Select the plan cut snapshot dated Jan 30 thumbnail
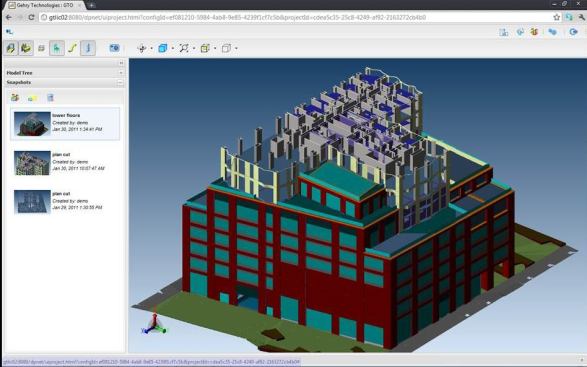Image resolution: width=587 pixels, height=367 pixels. (x=32, y=163)
